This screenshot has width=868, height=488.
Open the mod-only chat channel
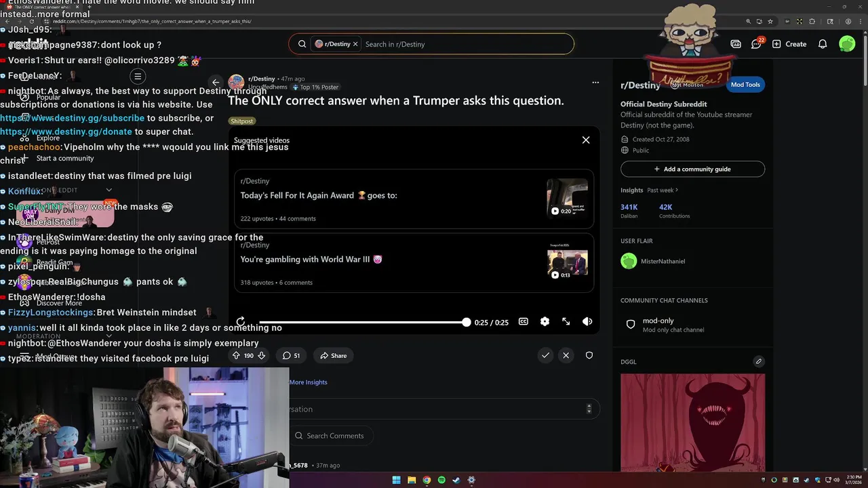click(692, 325)
